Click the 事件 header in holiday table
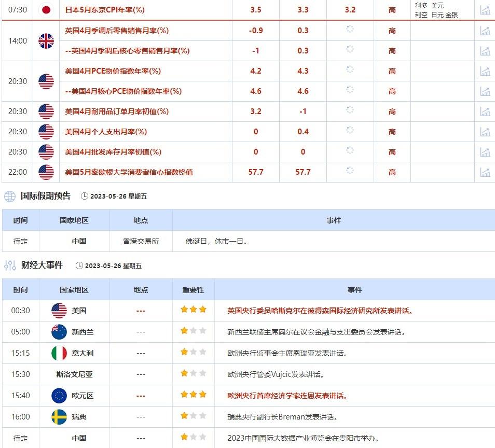The image size is (495, 448). click(x=334, y=220)
